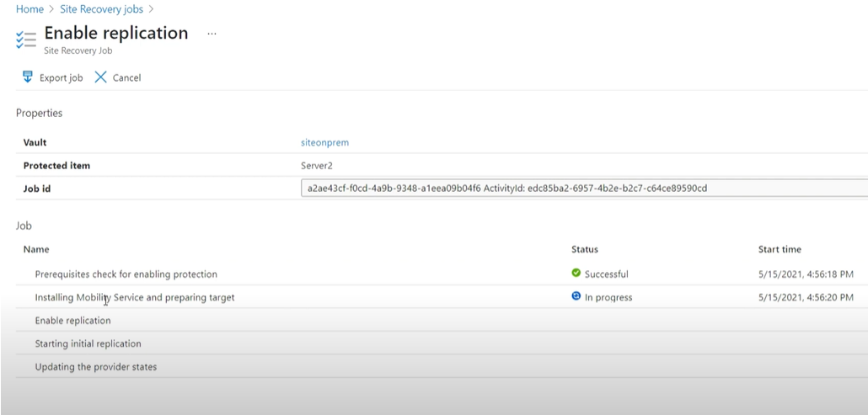Click the Job section heading
Viewport: 868px width, 415px height.
[24, 226]
